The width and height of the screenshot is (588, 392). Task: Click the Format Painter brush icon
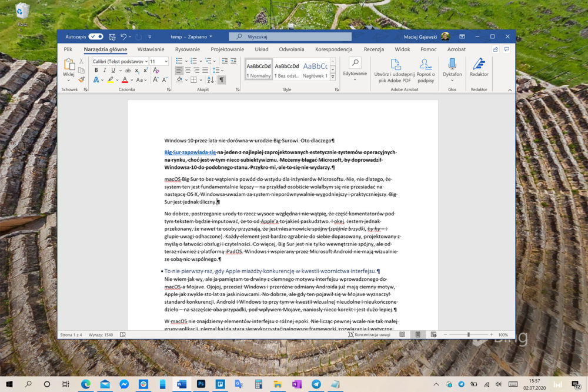(81, 79)
